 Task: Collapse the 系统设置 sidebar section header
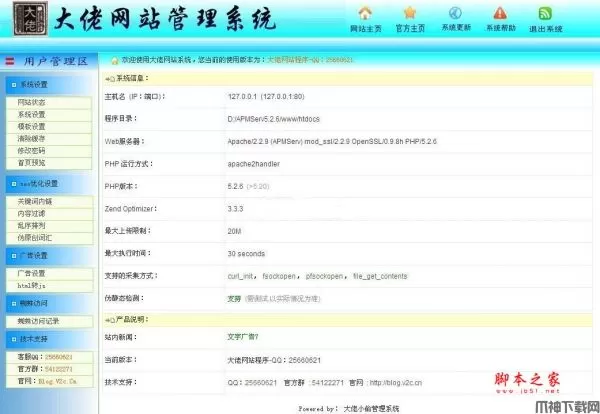click(x=49, y=85)
